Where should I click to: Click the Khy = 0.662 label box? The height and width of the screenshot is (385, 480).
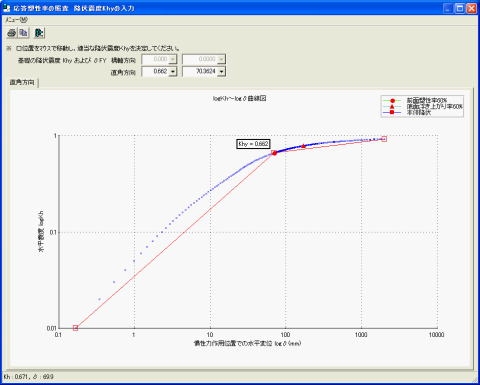pos(253,144)
